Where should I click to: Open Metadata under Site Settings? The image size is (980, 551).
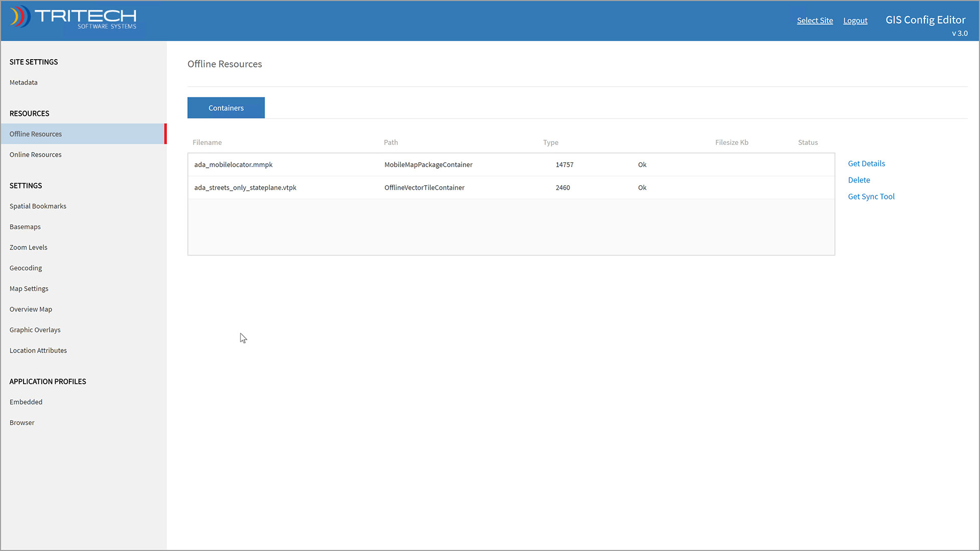tap(23, 82)
